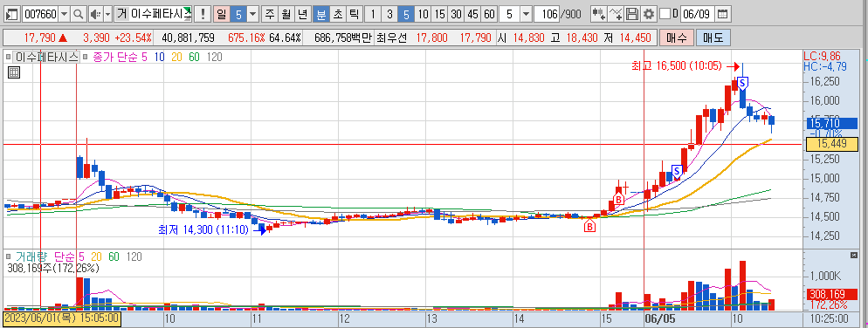
Task: Click the exclamation mark info icon
Action: coord(203,14)
